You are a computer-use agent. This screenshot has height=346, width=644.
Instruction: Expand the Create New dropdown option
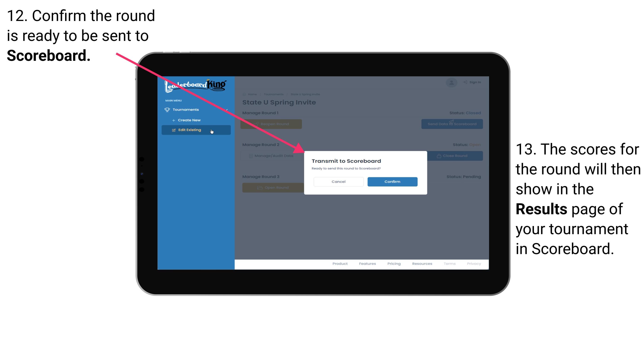tap(189, 120)
